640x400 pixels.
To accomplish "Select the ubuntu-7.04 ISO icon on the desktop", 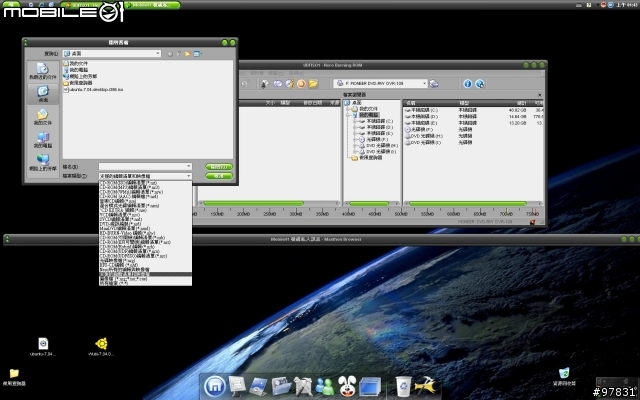I will 43,347.
